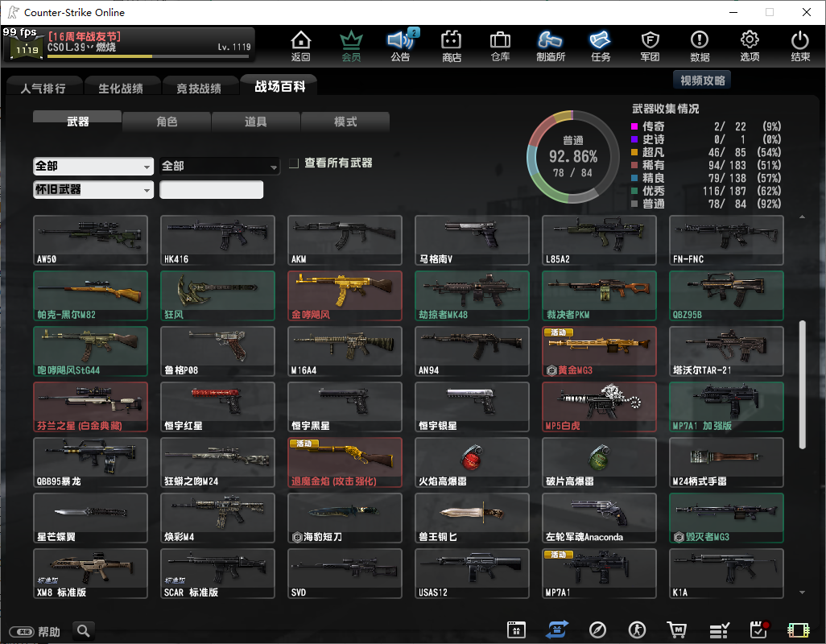Toggle the 帮助 help switch
The width and height of the screenshot is (826, 644).
point(23,631)
